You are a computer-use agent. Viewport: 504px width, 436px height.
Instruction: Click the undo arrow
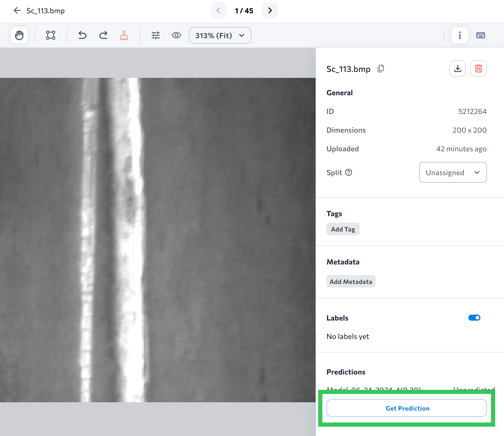[82, 35]
